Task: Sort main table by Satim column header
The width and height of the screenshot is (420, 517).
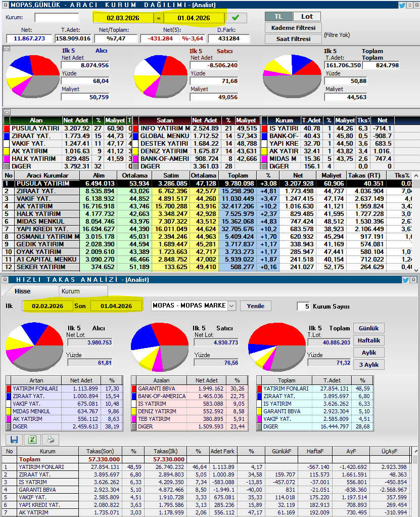Action: [171, 176]
